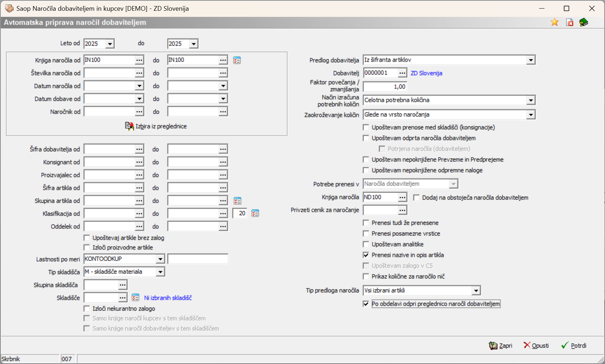Open lookup for Klasifikacija od field
Image resolution: width=605 pixels, height=364 pixels.
[x=139, y=213]
